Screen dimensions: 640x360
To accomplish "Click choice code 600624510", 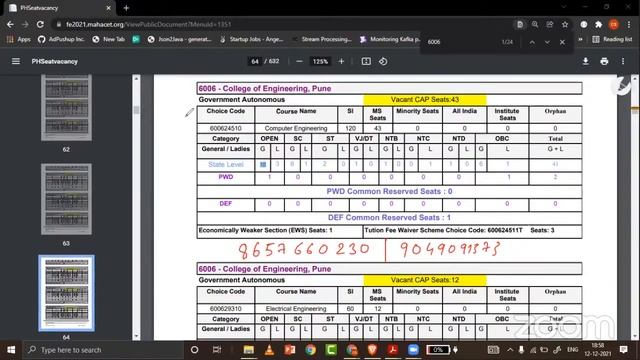I will point(226,128).
